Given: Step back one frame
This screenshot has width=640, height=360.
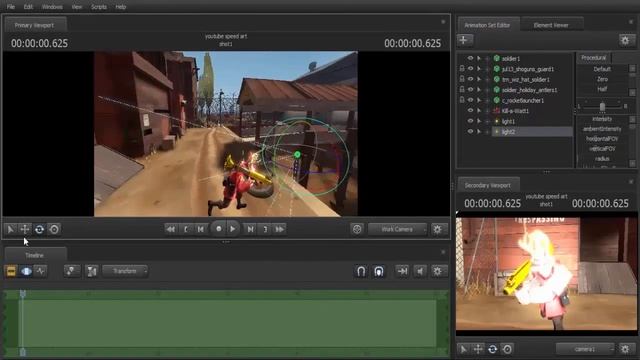Looking at the screenshot, I should tap(200, 229).
